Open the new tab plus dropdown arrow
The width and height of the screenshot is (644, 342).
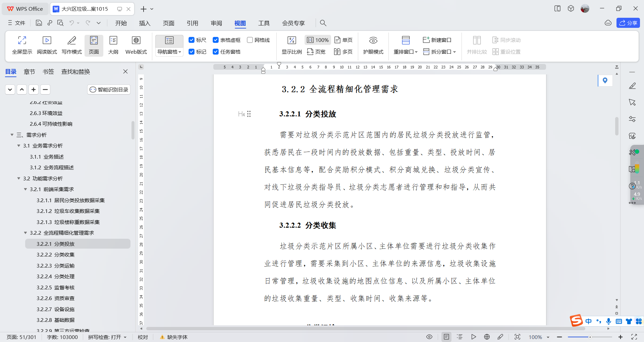[152, 9]
